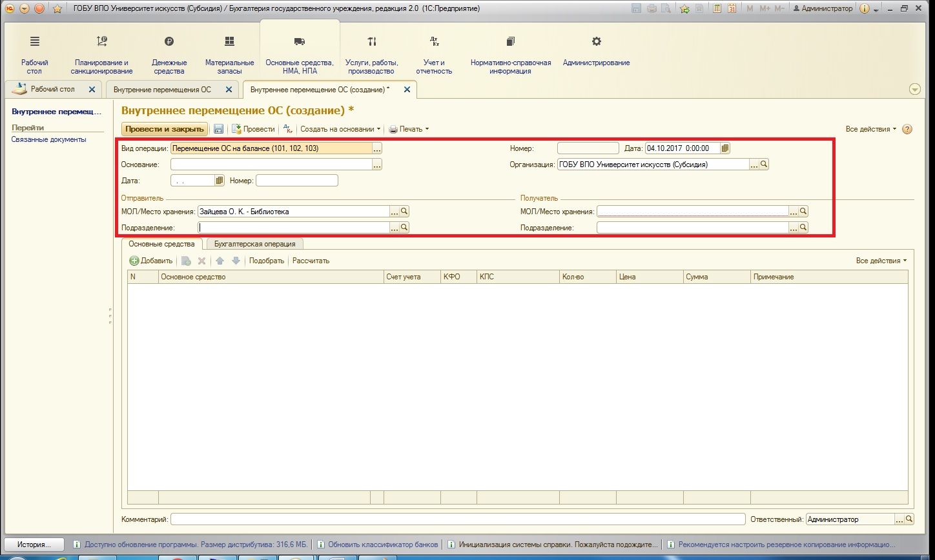Switch to Бухгалтерская операция tab

click(255, 244)
